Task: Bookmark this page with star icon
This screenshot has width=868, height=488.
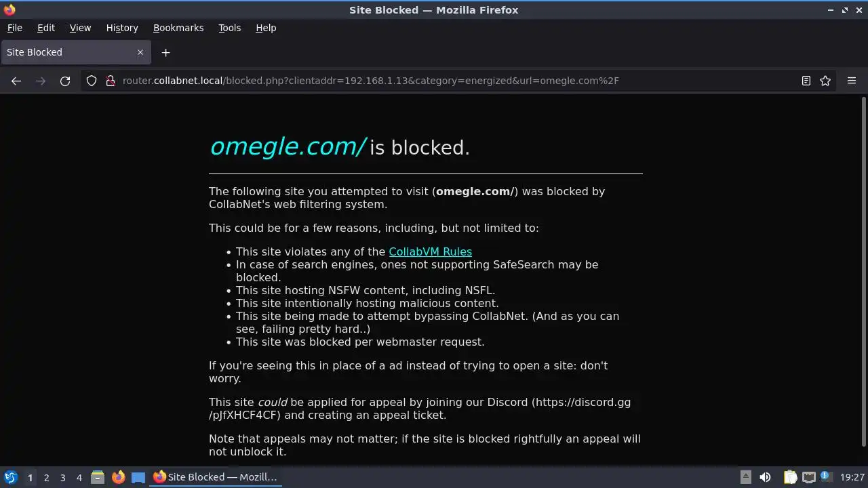Action: click(825, 81)
